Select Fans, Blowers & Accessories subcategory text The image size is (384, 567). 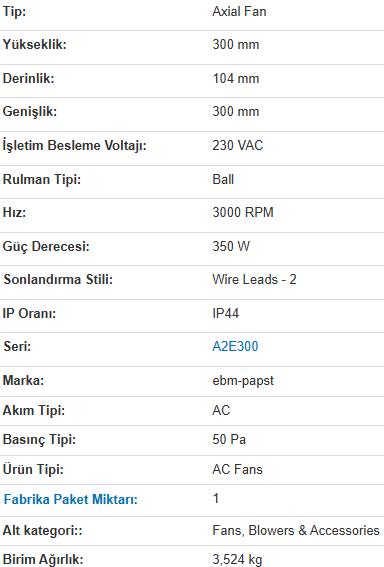(296, 530)
